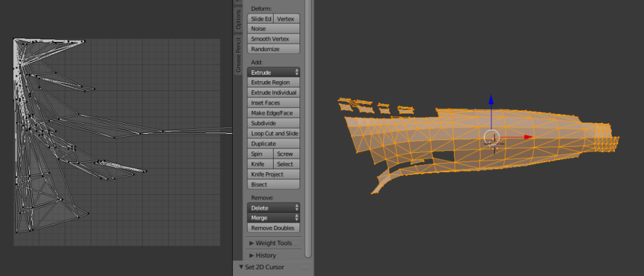Activate Loop Cut and Slide
The image size is (644, 276).
pos(274,133)
